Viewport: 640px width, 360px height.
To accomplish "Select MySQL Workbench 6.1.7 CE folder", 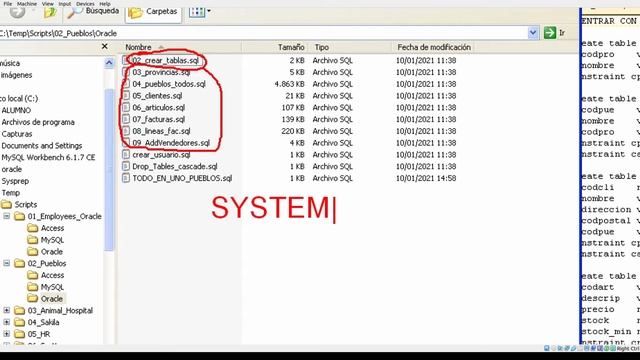I will (x=48, y=158).
